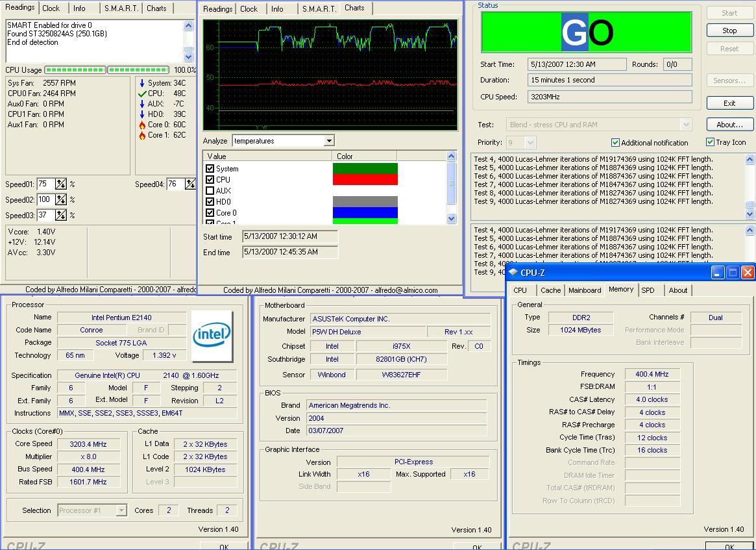
Task: Enable the AUX checkbox in chart values
Action: [x=210, y=191]
